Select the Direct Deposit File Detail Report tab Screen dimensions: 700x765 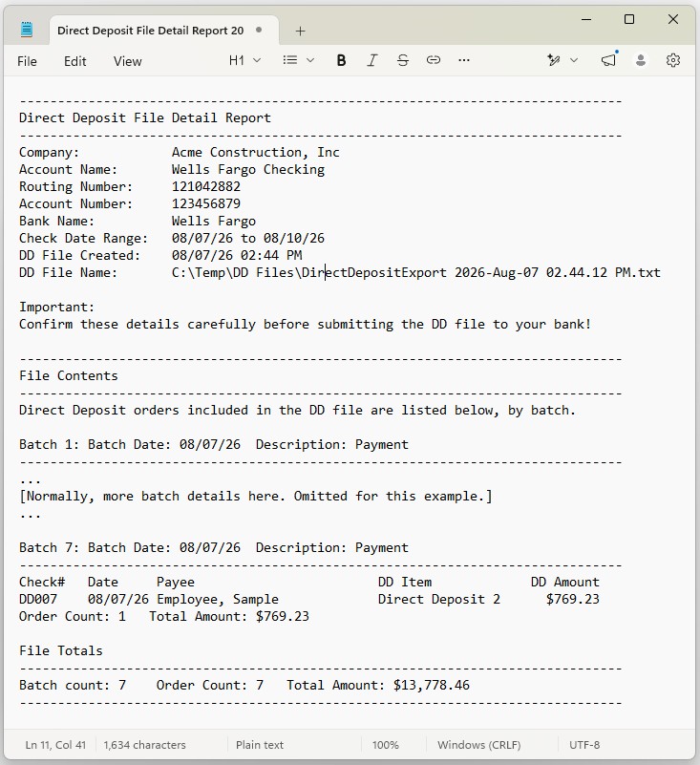tap(164, 31)
